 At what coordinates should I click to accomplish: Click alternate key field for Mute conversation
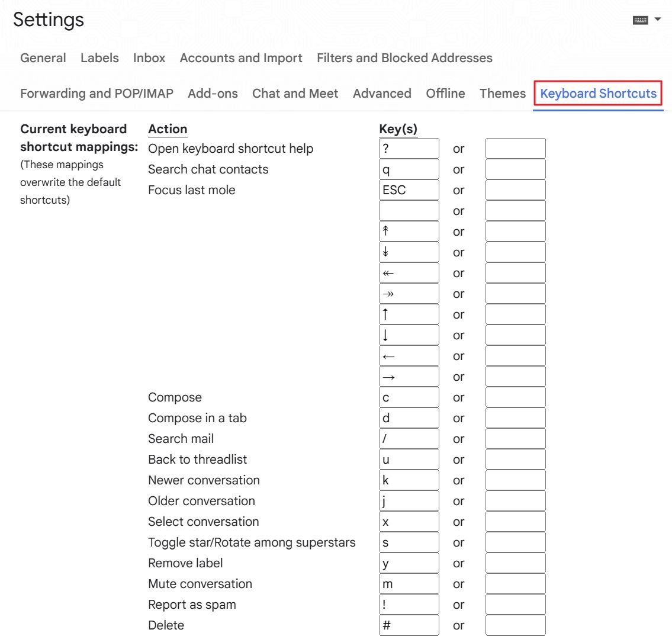coord(515,584)
